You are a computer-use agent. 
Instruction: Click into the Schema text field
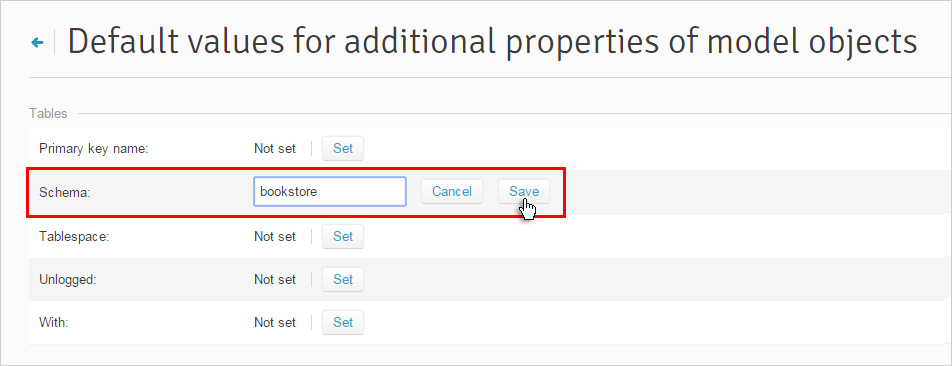tap(330, 191)
